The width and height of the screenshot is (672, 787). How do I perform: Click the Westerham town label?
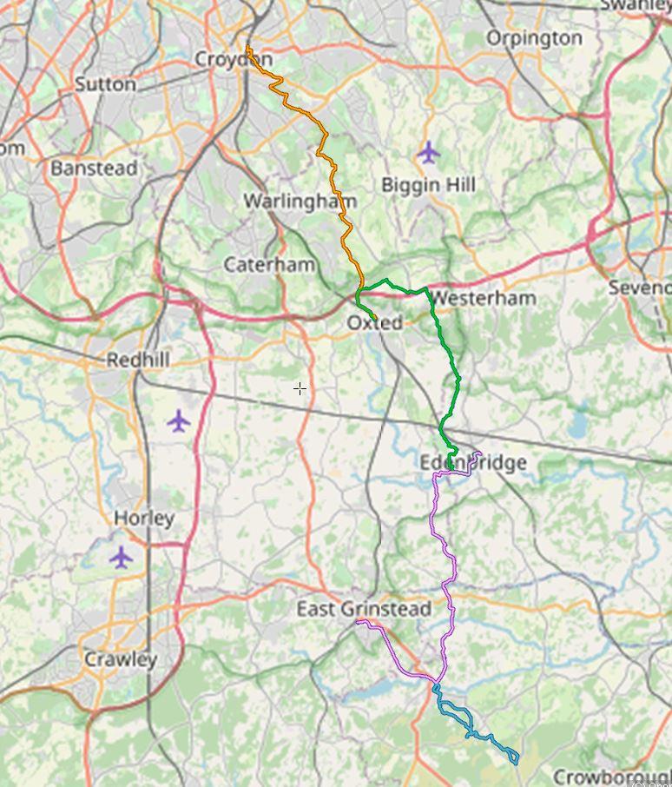point(484,298)
